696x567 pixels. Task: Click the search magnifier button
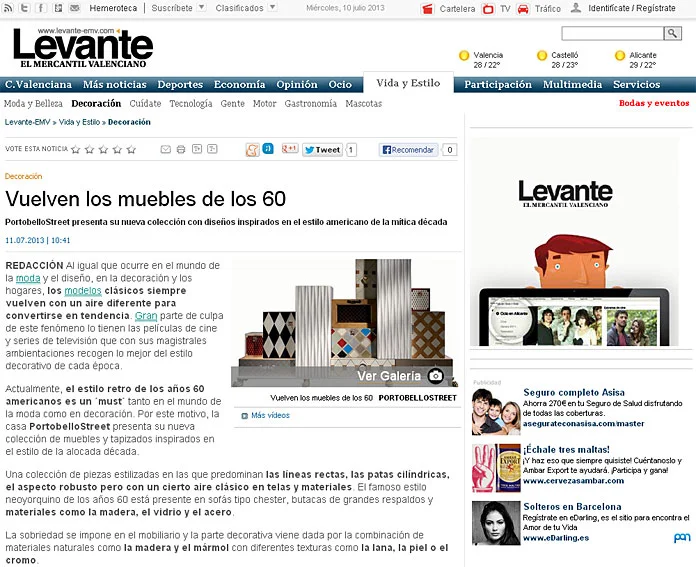point(672,33)
